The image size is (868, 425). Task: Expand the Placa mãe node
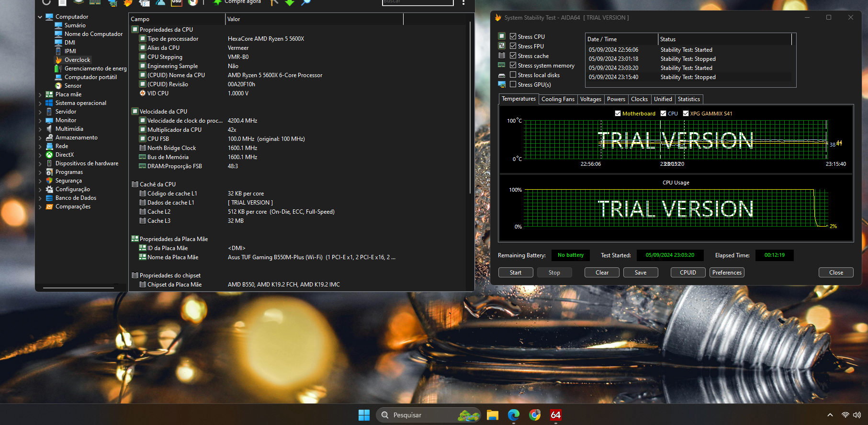[x=40, y=94]
